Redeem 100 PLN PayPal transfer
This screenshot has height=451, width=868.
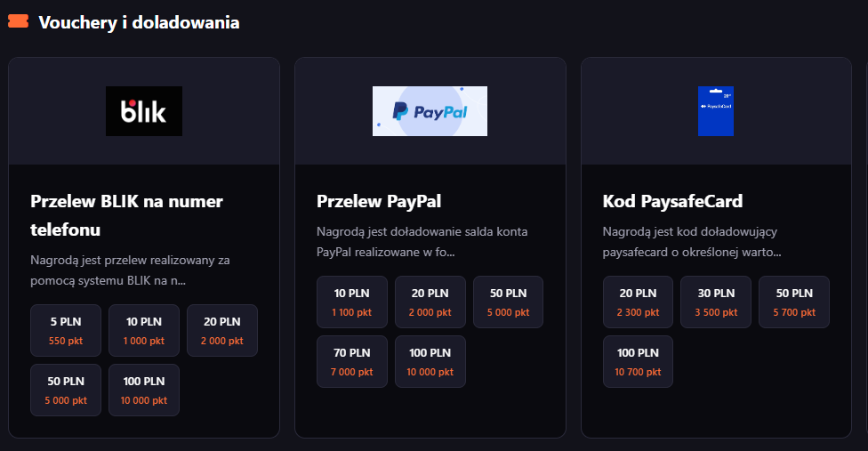tap(430, 361)
